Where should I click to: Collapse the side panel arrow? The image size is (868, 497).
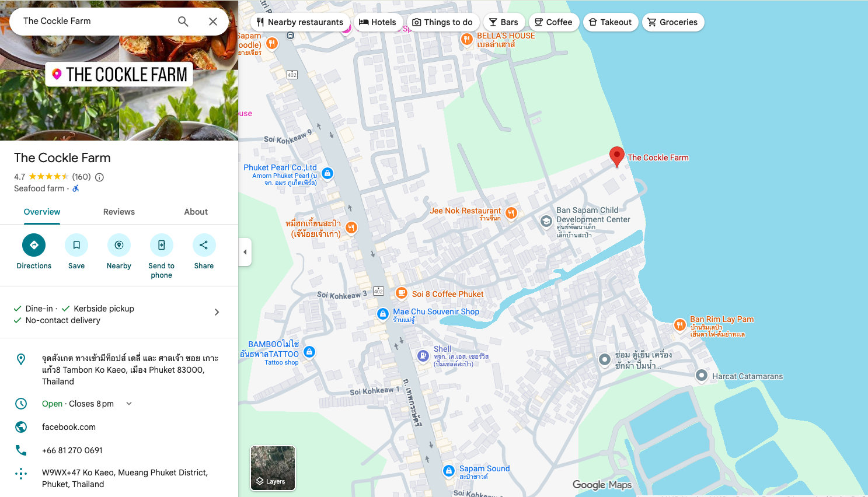point(245,252)
